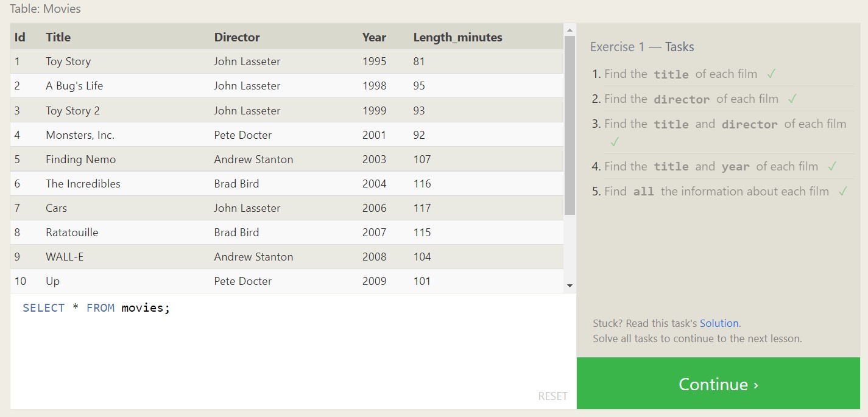Click the 'Table: Movies' label

pos(45,9)
